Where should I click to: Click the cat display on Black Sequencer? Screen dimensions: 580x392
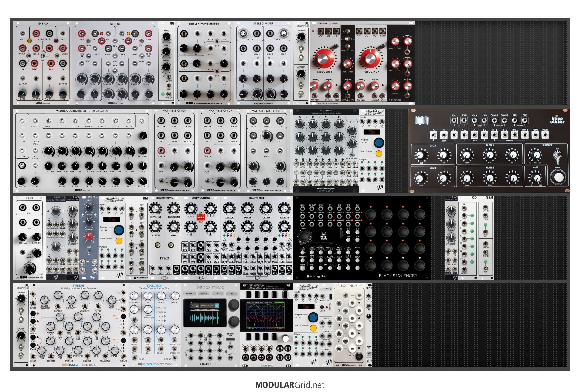(324, 236)
